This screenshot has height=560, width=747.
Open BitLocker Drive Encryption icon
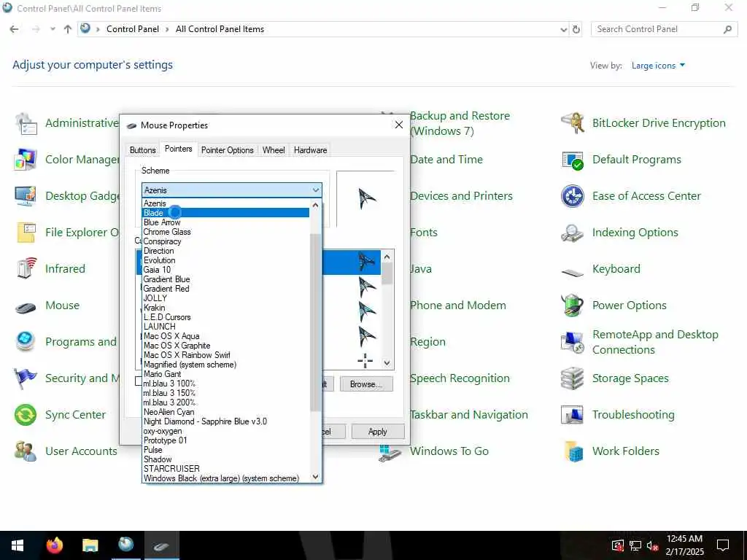573,122
